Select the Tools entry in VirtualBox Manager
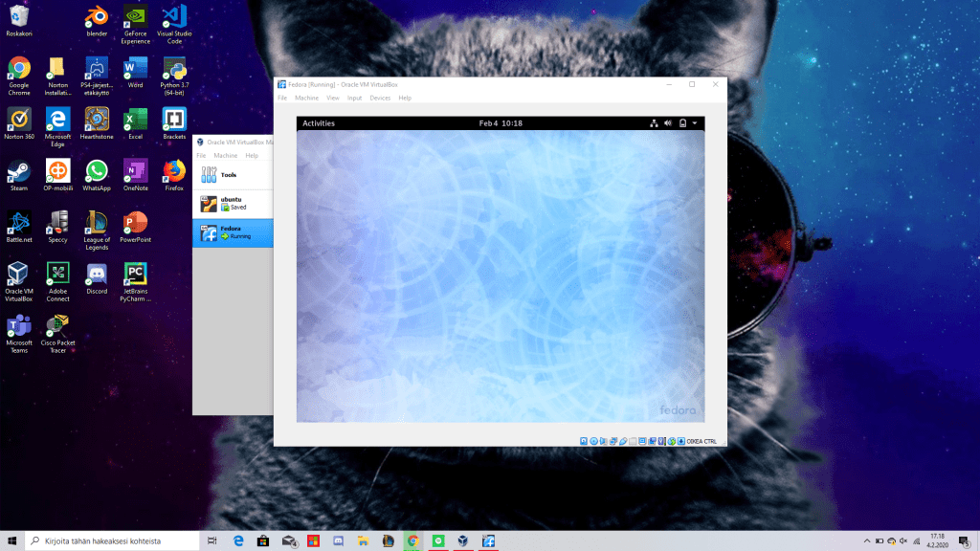Image resolution: width=980 pixels, height=551 pixels. (x=228, y=175)
